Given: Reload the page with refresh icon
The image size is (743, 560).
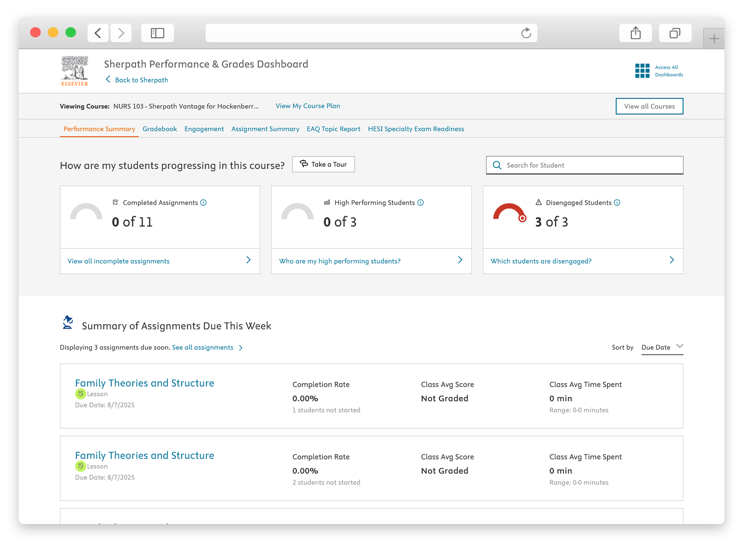Looking at the screenshot, I should pyautogui.click(x=526, y=33).
